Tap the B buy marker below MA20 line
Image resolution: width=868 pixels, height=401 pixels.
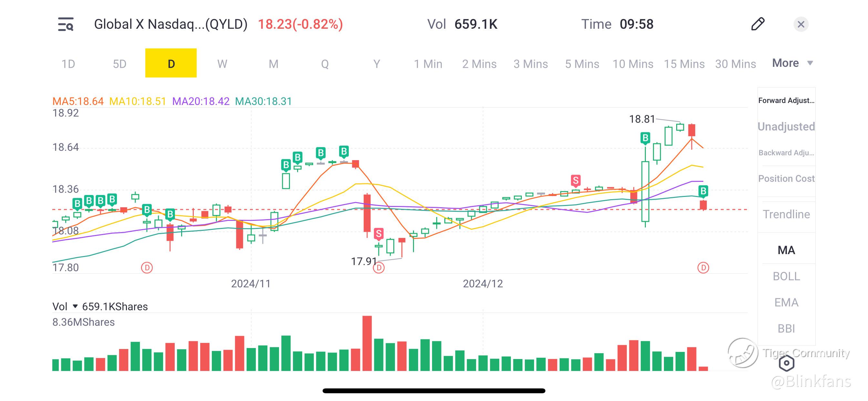click(703, 191)
